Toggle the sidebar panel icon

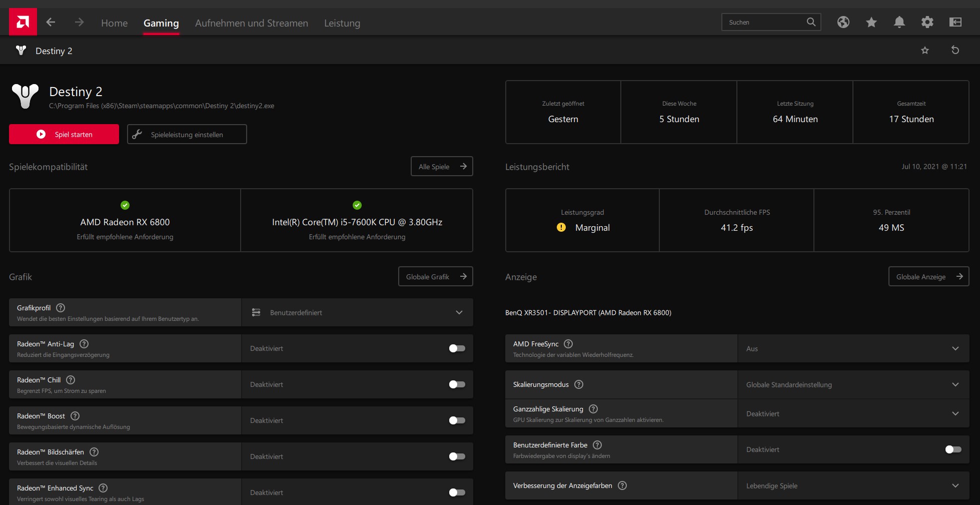click(x=955, y=22)
